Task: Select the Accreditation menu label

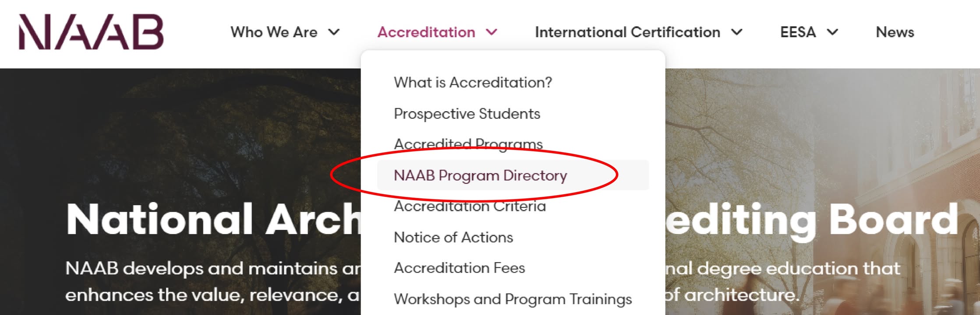Action: click(x=426, y=32)
